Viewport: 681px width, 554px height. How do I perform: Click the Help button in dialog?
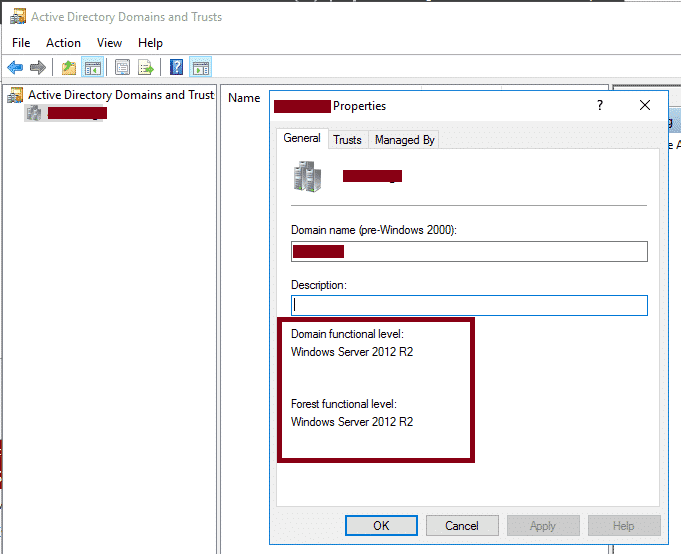tap(624, 526)
